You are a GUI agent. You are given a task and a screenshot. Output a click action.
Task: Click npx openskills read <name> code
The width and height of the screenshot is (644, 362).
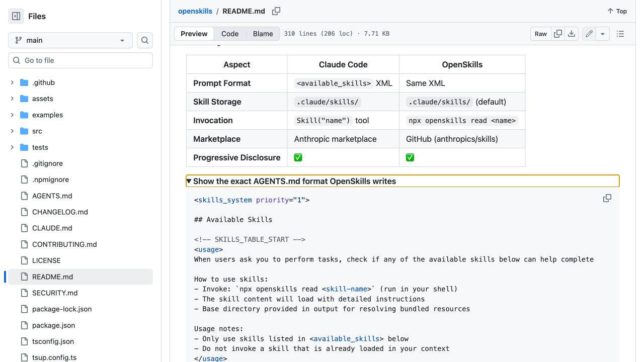click(462, 121)
